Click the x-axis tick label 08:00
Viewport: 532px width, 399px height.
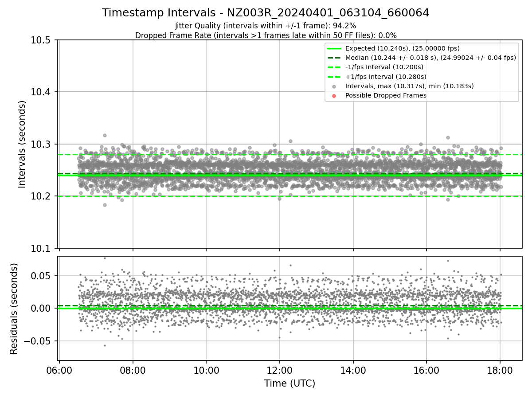pos(133,370)
